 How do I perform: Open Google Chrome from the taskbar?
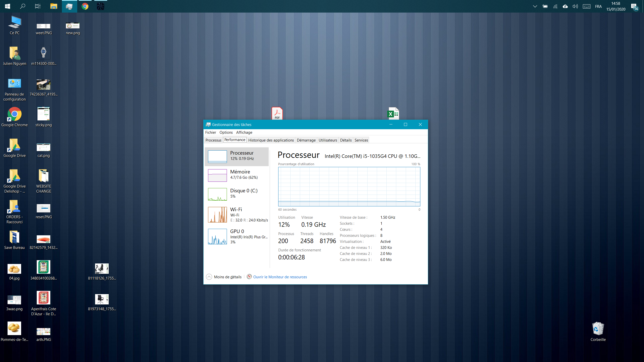tap(85, 6)
